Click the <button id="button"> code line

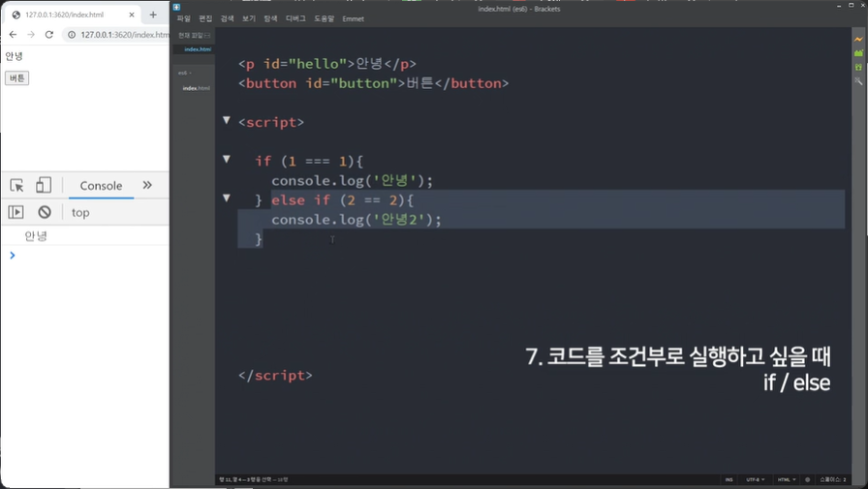tap(373, 83)
